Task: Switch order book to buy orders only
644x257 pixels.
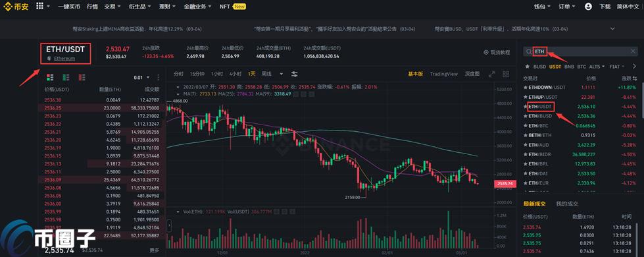Action: coord(66,77)
